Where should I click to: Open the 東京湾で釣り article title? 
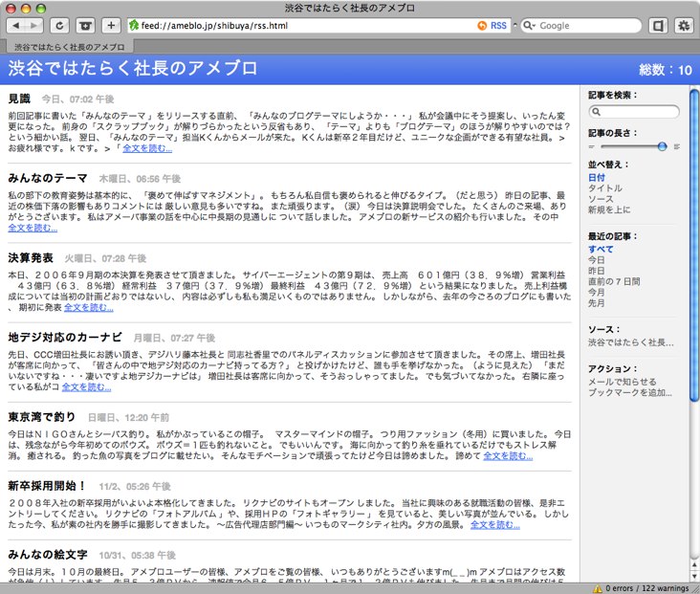pos(41,417)
